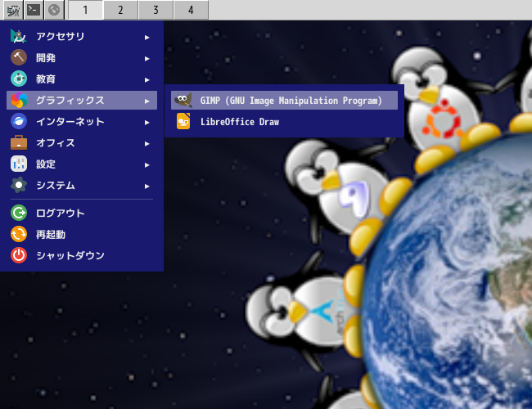Click the GIMP Wilber mascot icon
This screenshot has height=409, width=532.
(x=183, y=101)
